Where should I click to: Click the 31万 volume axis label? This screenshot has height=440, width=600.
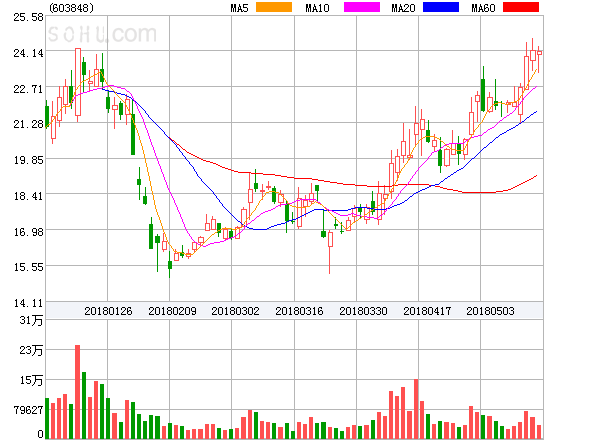tap(31, 320)
